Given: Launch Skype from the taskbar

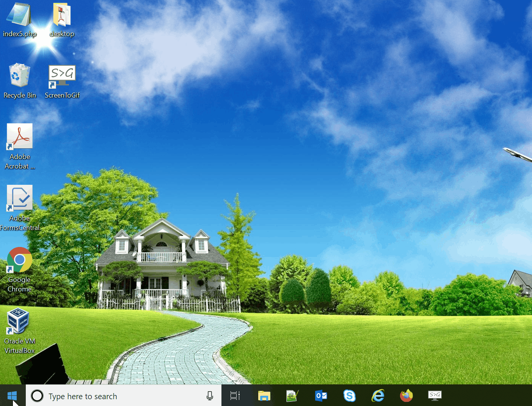Looking at the screenshot, I should coord(349,396).
